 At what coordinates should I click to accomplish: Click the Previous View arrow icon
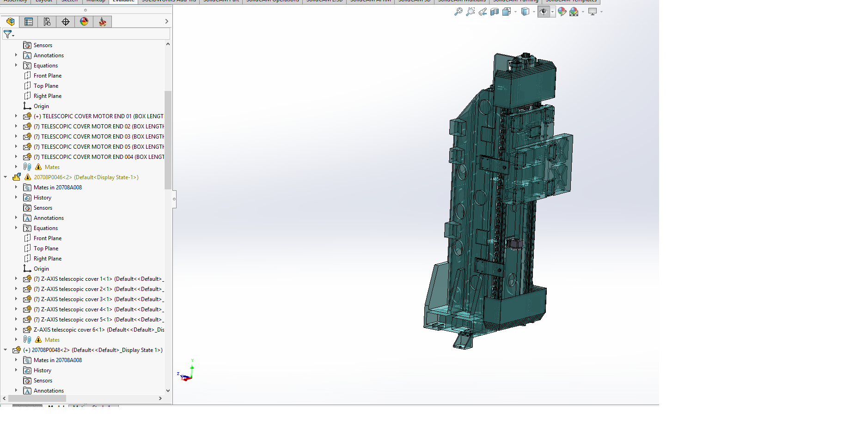(483, 12)
